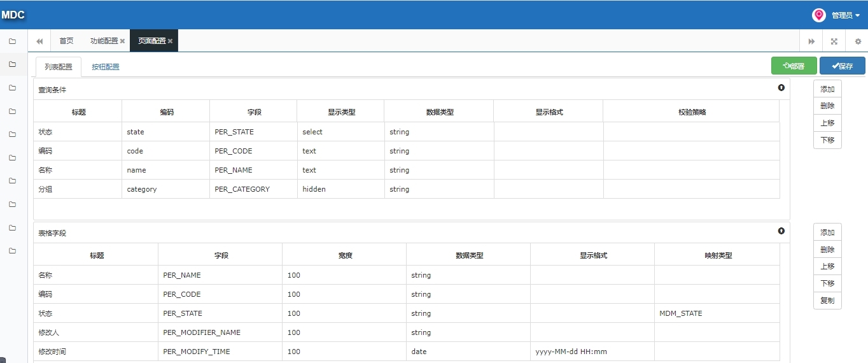The image size is (868, 363).
Task: Click the 显示类型 column header
Action: [x=341, y=111]
